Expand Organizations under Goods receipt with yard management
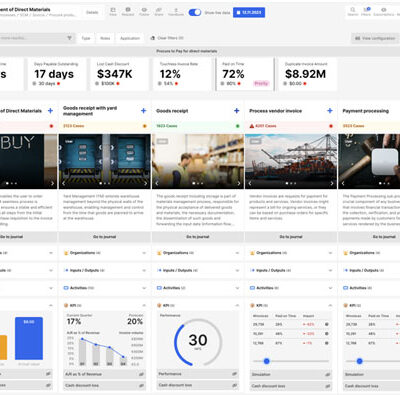 pyautogui.click(x=104, y=253)
